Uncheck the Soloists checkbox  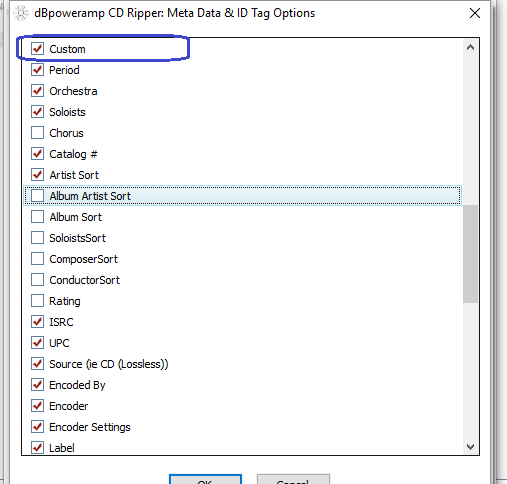pos(37,112)
